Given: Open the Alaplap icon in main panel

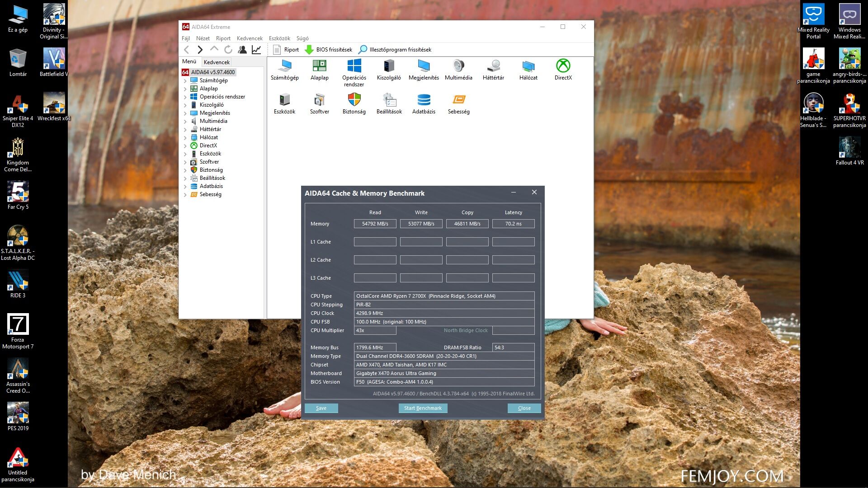Looking at the screenshot, I should coord(319,70).
